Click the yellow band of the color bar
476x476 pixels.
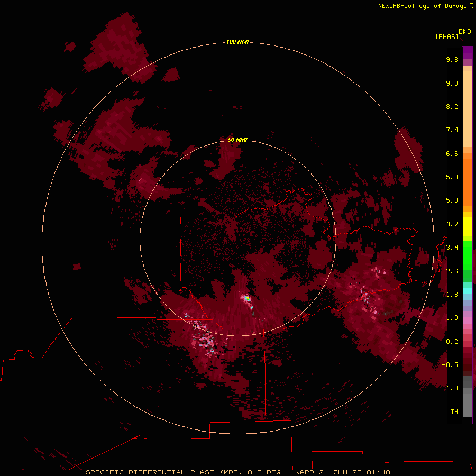(467, 226)
